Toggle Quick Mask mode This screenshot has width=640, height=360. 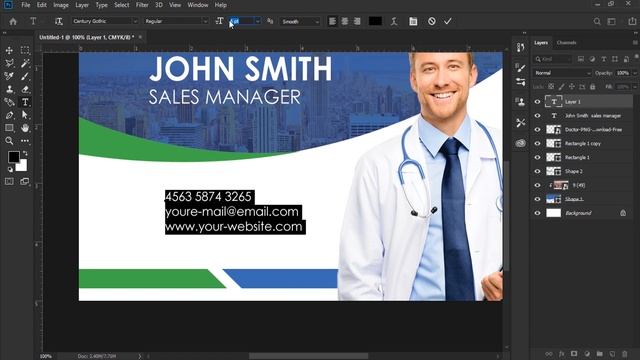[9, 181]
